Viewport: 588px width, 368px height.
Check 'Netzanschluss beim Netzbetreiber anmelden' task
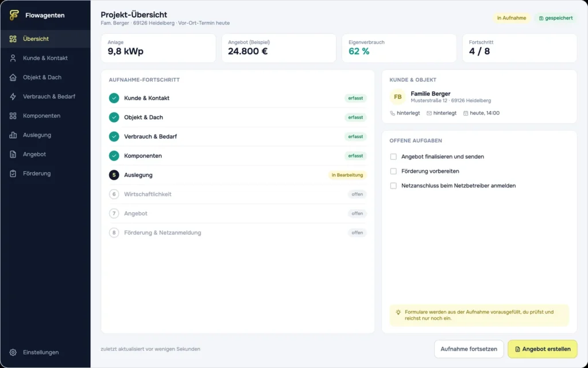[x=393, y=186]
